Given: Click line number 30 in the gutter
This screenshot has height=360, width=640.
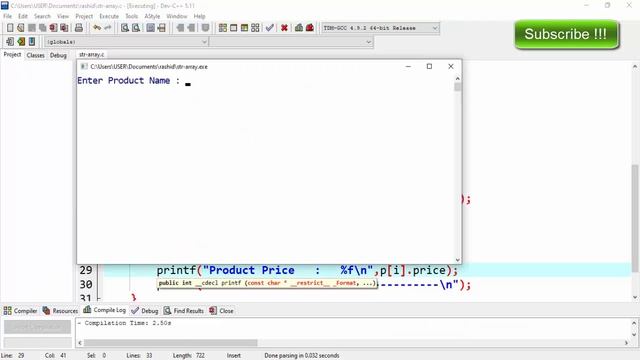Looking at the screenshot, I should pos(86,284).
